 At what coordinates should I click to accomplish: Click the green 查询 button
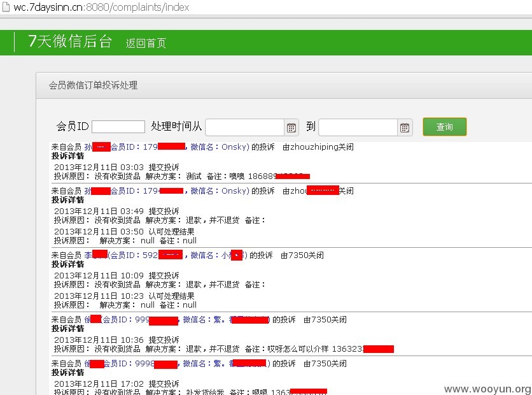coord(444,127)
